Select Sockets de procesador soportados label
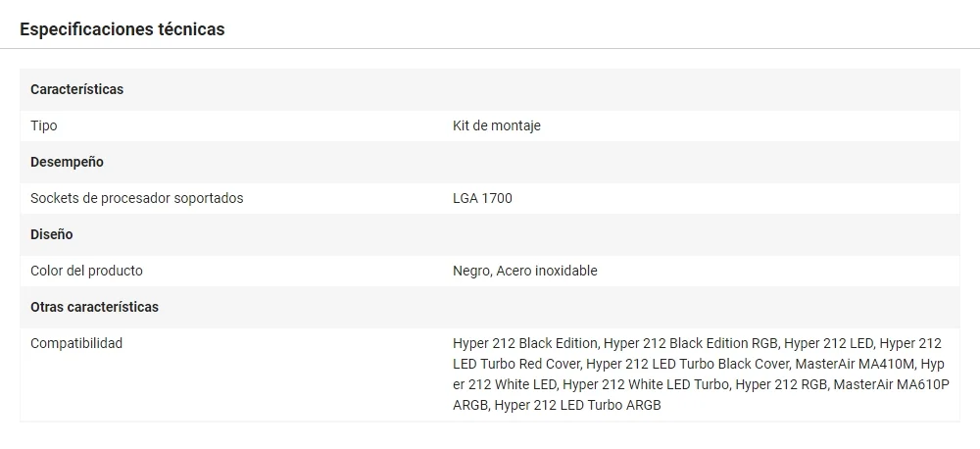 pos(136,198)
